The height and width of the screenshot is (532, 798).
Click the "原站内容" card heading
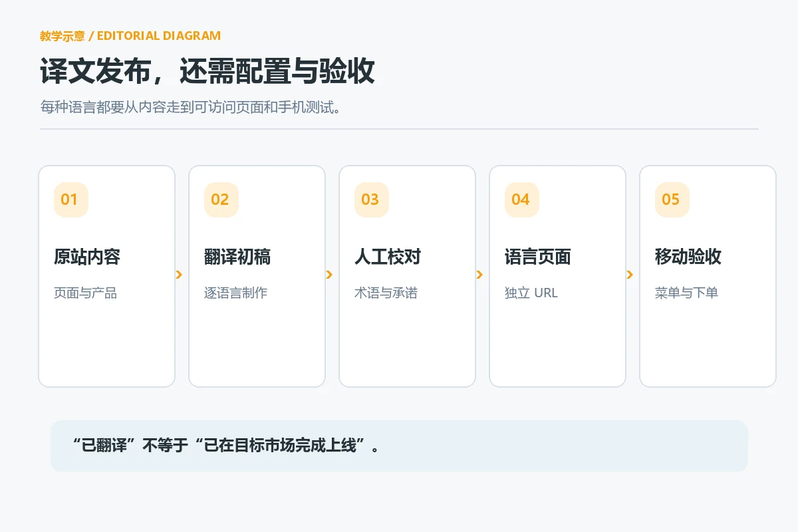[87, 257]
